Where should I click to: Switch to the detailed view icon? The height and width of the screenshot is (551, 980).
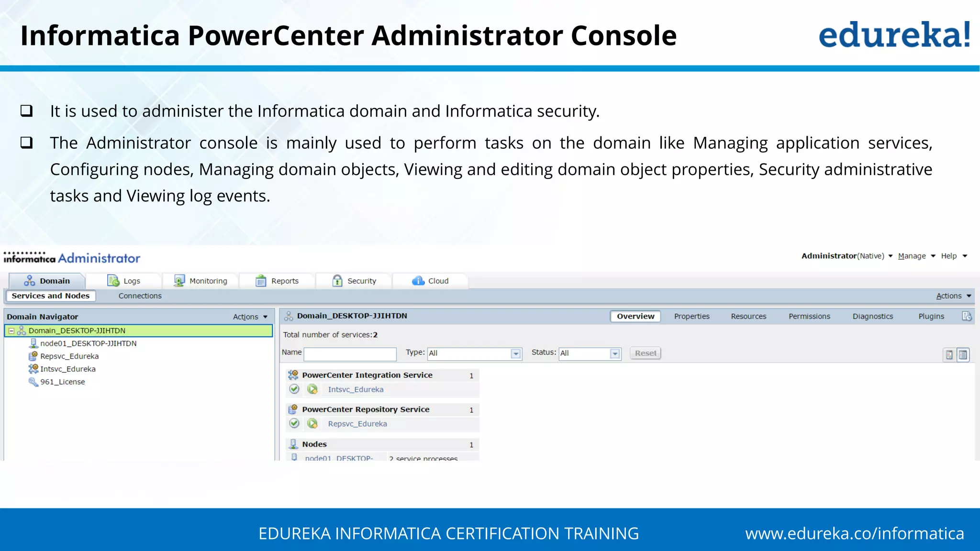pos(963,354)
